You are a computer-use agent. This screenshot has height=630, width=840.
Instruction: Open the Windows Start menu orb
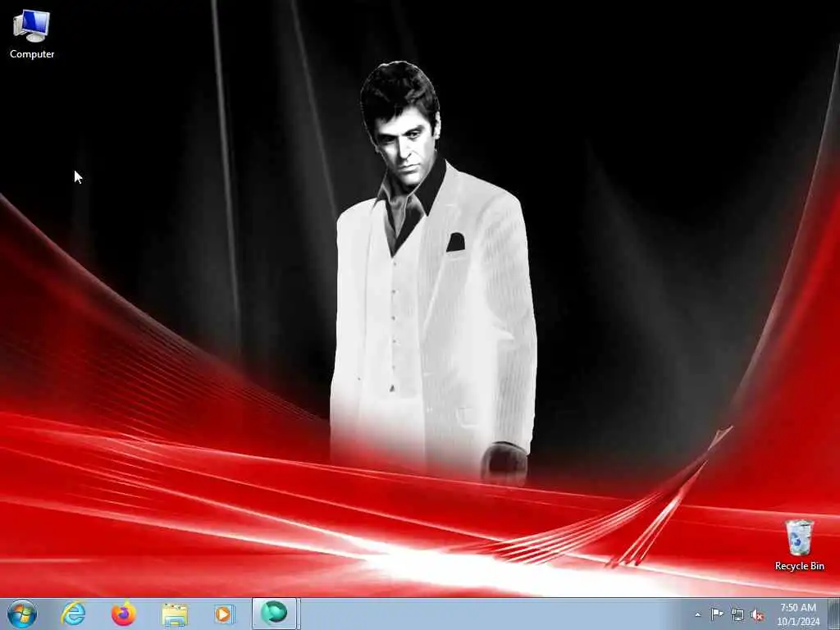point(22,614)
